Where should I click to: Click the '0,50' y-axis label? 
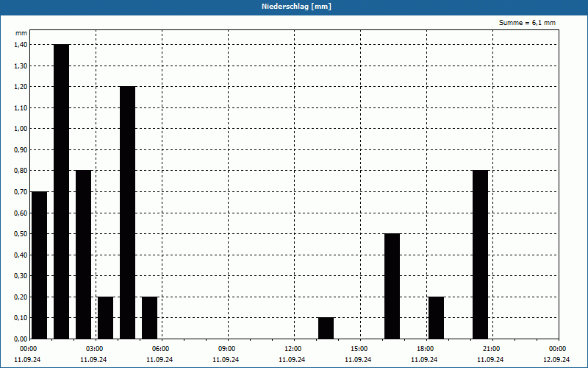[21, 234]
